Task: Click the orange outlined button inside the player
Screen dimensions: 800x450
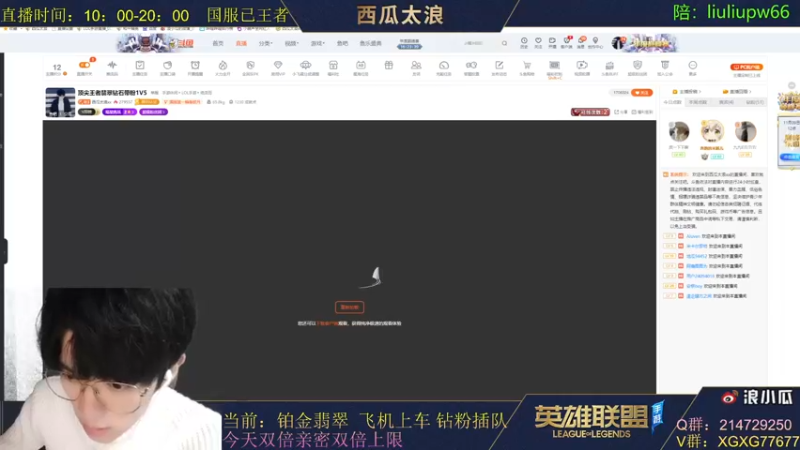Action: pos(349,307)
